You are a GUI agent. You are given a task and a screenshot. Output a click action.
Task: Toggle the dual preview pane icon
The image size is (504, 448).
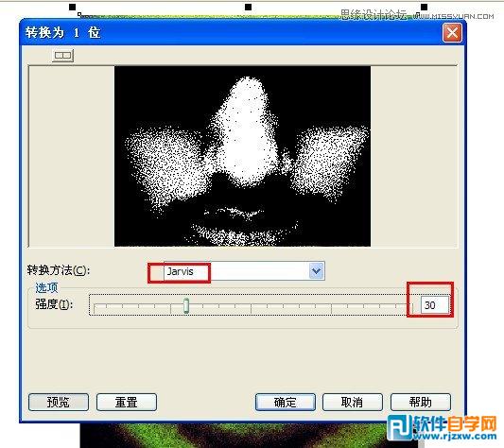(63, 56)
